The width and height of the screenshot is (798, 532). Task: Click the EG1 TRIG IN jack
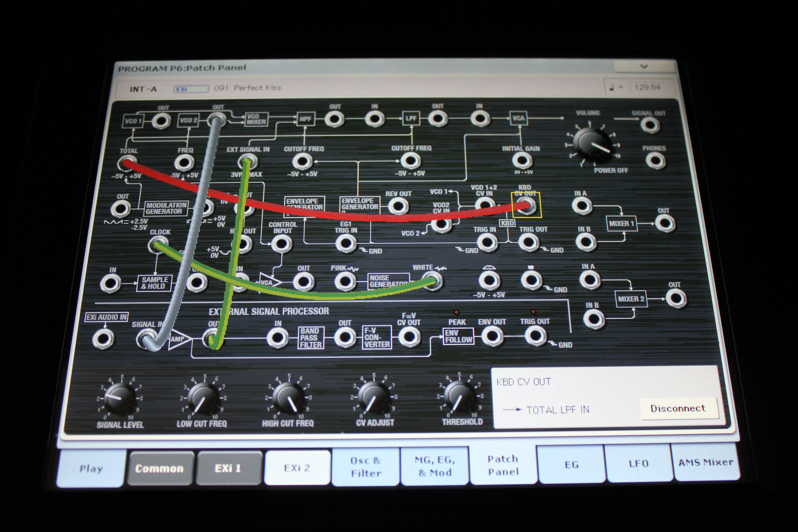pyautogui.click(x=346, y=243)
